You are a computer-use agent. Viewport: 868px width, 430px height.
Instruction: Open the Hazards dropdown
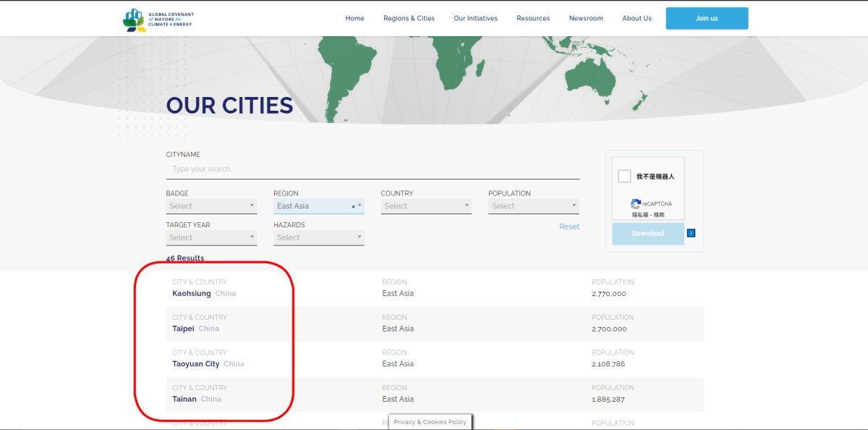coord(318,237)
